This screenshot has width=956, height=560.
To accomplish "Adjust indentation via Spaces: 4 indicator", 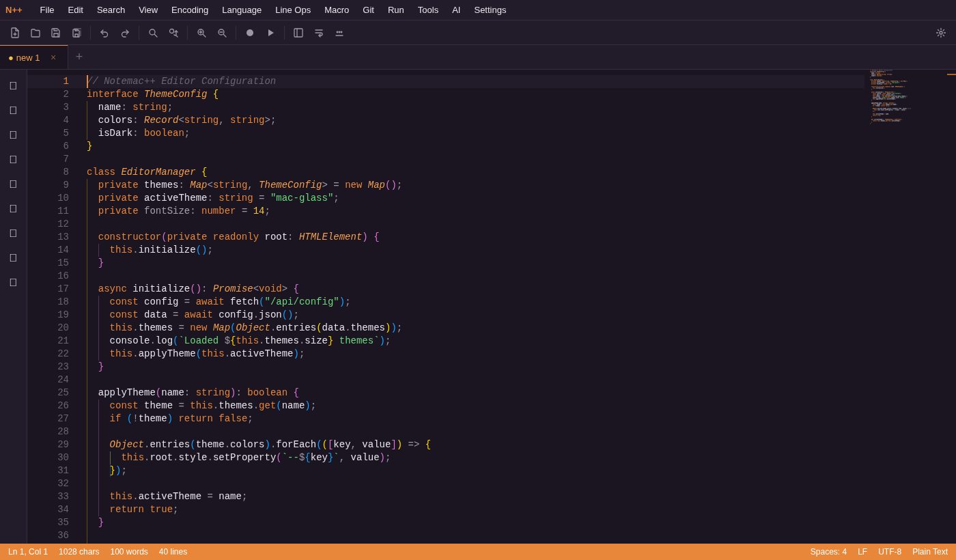I will [x=828, y=551].
